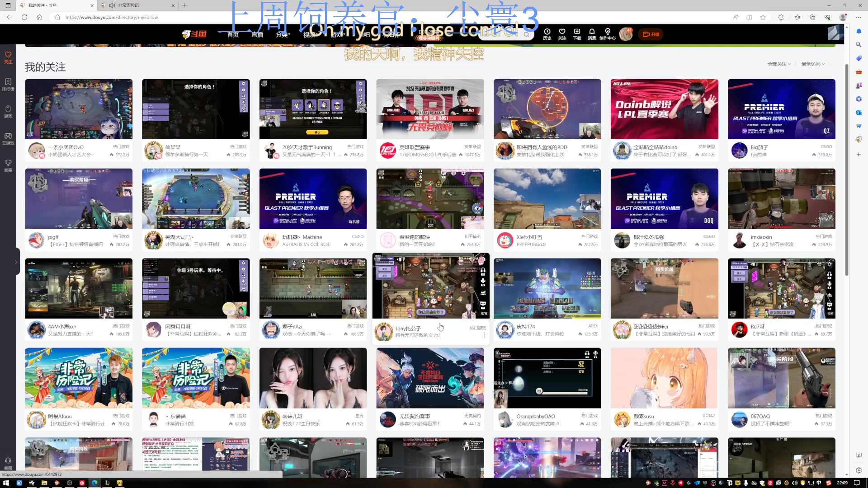Open streamer 即将拥有人鱼线的PDD link
This screenshot has width=868, height=488.
(542, 147)
